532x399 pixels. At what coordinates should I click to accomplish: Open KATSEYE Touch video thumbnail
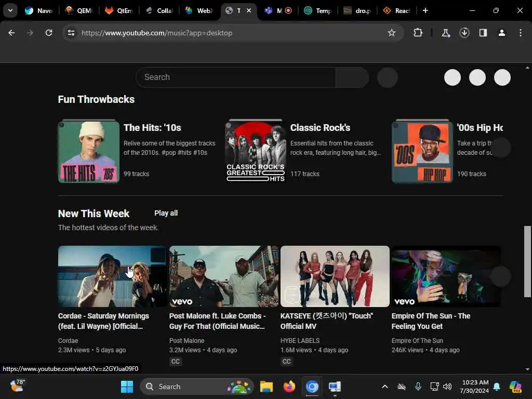[x=335, y=276]
